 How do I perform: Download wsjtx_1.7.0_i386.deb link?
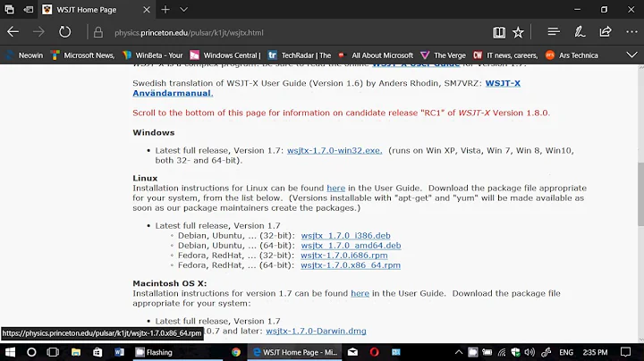345,236
